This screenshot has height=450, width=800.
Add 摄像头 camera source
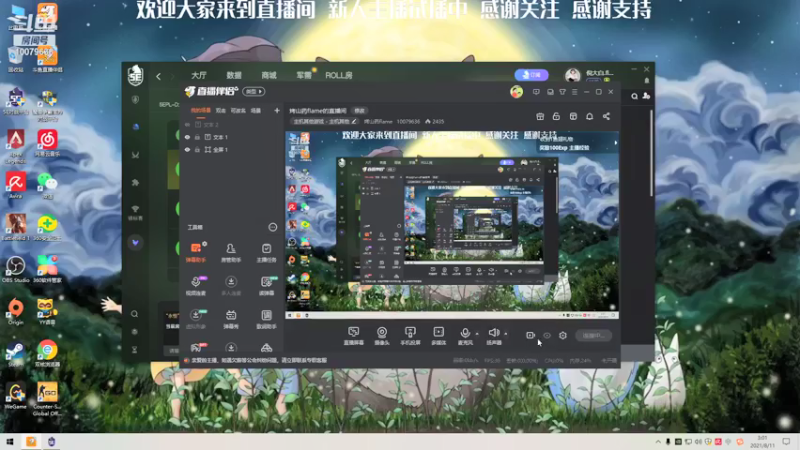[382, 336]
